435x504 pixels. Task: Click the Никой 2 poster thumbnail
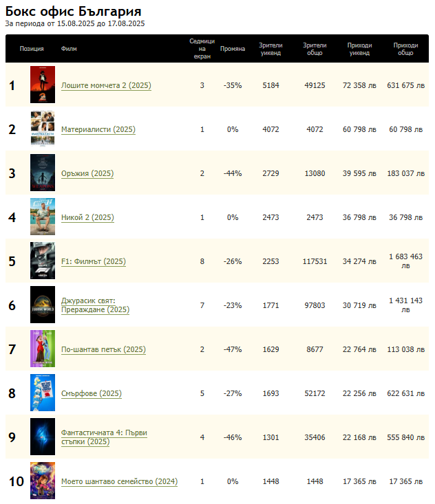(x=43, y=217)
